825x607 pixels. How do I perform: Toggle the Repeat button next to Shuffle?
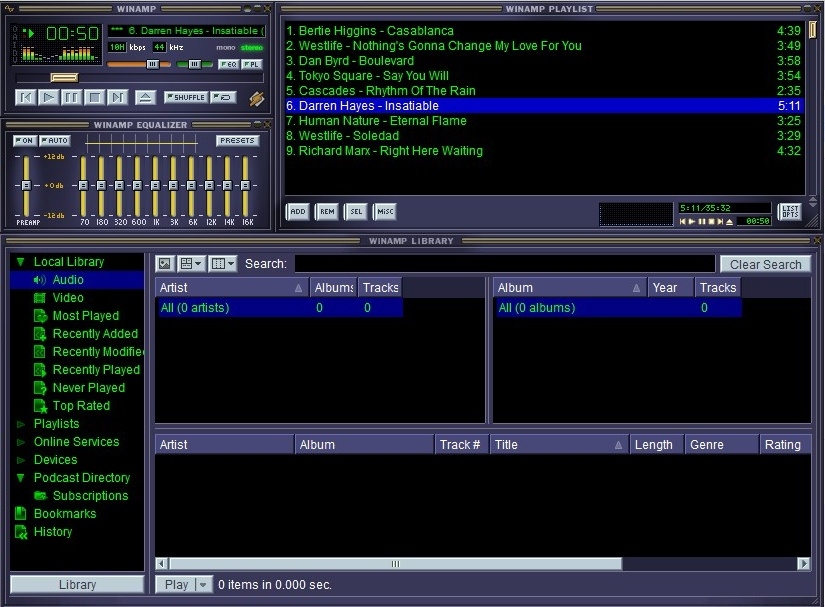pos(224,97)
